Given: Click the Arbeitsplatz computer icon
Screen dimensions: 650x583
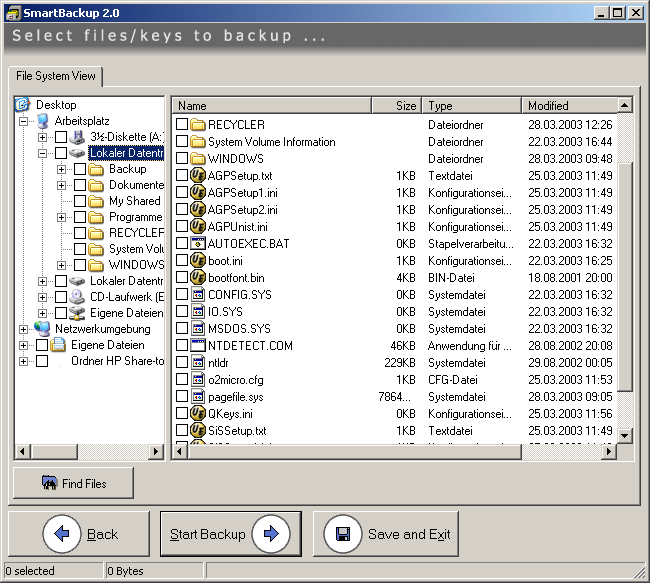Looking at the screenshot, I should click(x=42, y=121).
